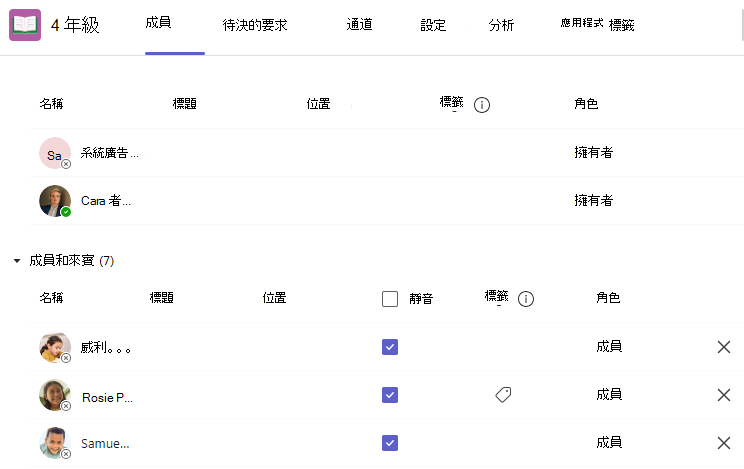Open the 系統廣告 ... owner name
Viewport: 744px width, 469px height.
110,153
